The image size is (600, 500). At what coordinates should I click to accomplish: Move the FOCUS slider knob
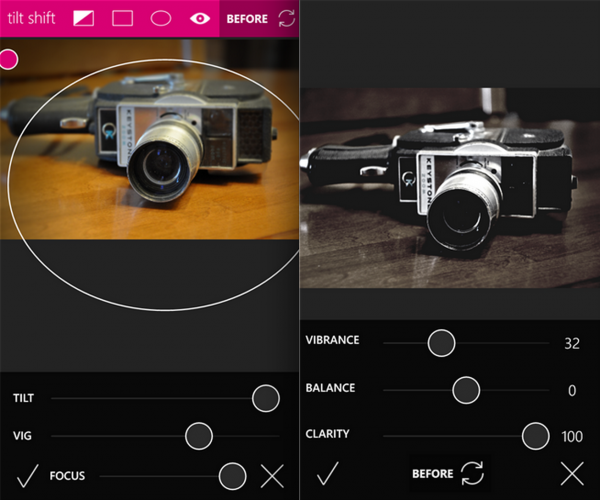(x=232, y=475)
